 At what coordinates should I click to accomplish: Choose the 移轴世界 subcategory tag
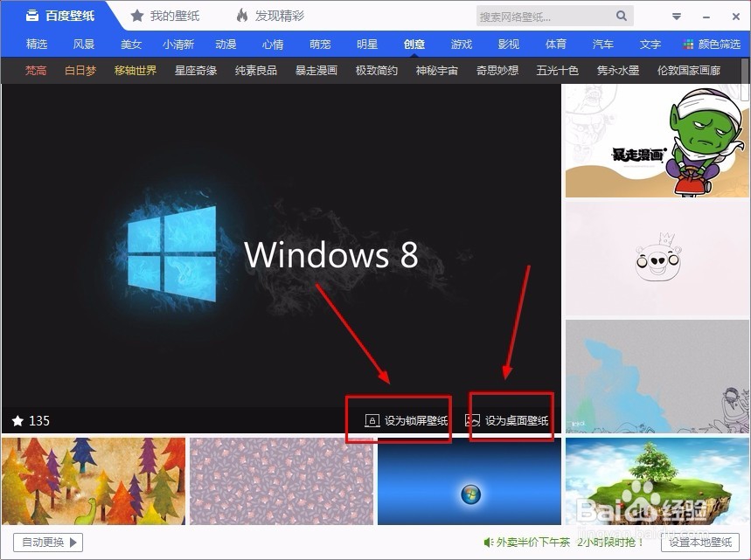click(136, 71)
